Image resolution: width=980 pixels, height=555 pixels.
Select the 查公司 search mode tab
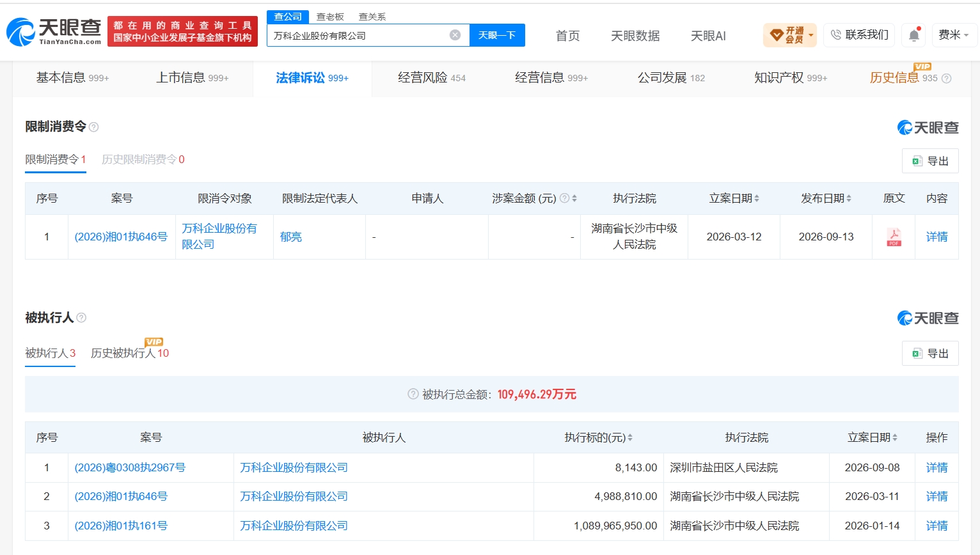click(x=288, y=17)
